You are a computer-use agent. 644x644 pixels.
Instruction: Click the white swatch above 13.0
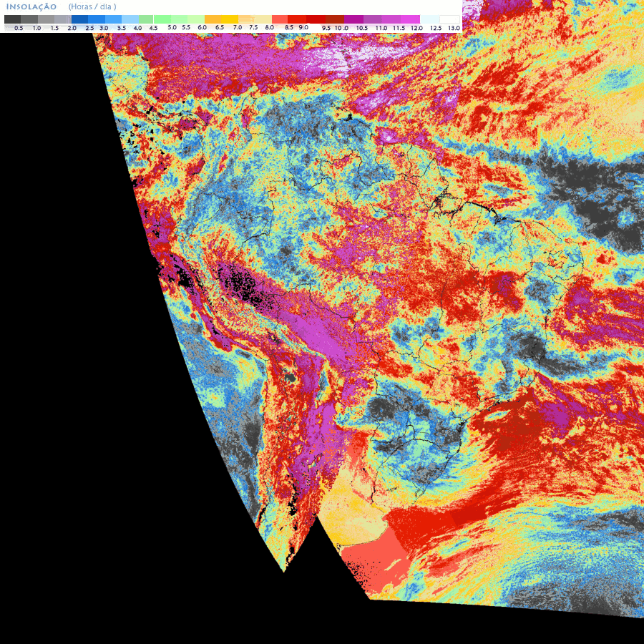(x=449, y=19)
